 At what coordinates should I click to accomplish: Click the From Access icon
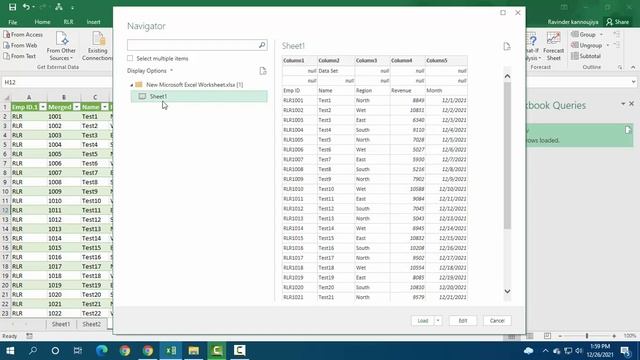[7, 35]
